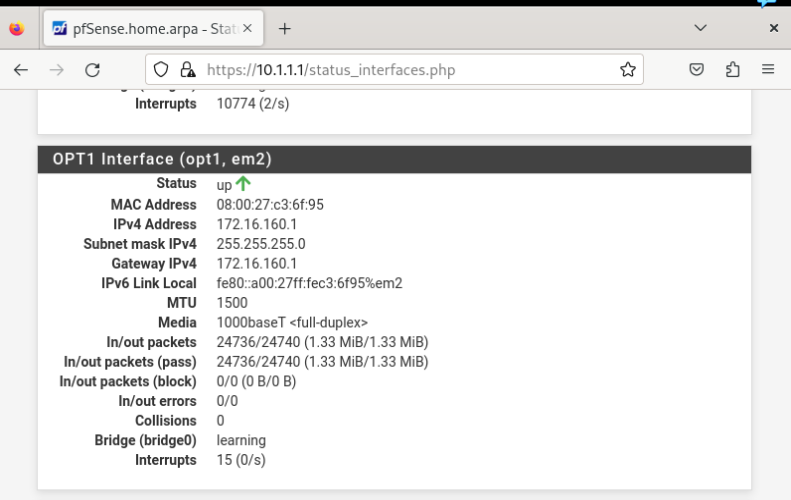Open the Save to Pocket icon
Screen dimensions: 791x500
[x=697, y=70]
